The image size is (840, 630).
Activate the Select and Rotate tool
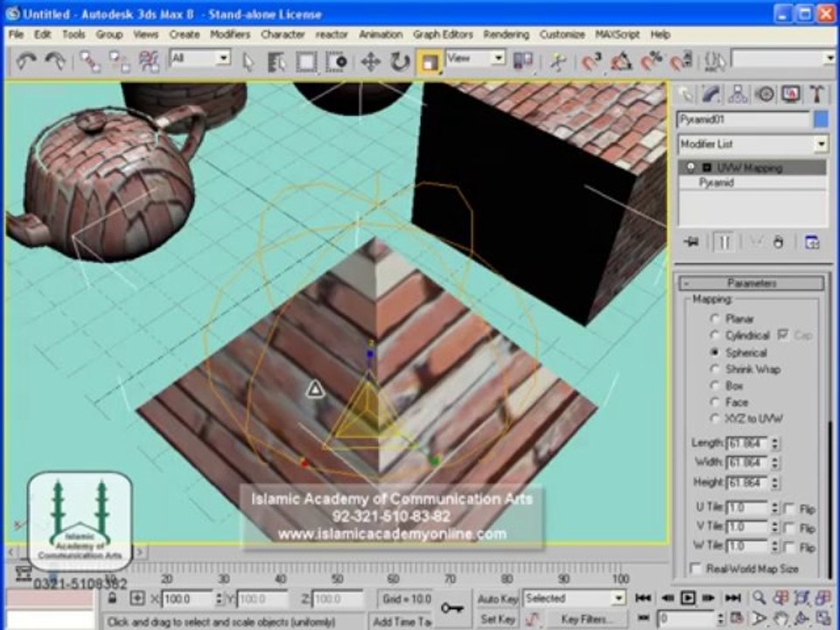tap(400, 61)
